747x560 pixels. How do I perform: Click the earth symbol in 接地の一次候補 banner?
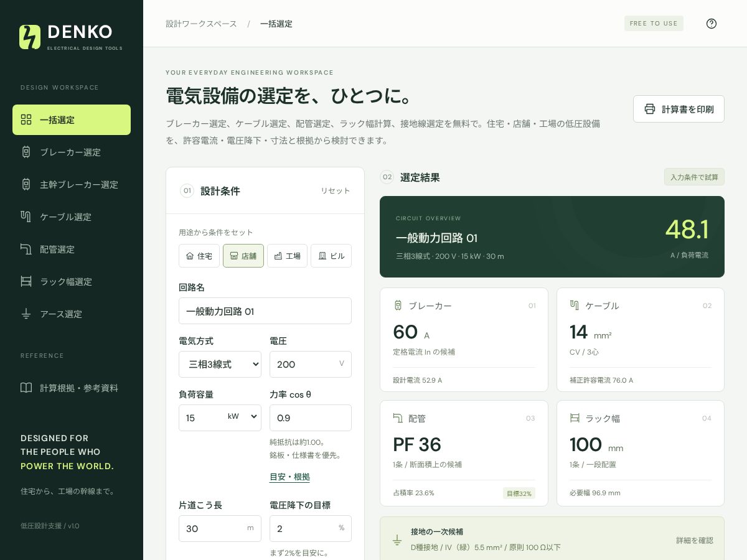(x=397, y=540)
